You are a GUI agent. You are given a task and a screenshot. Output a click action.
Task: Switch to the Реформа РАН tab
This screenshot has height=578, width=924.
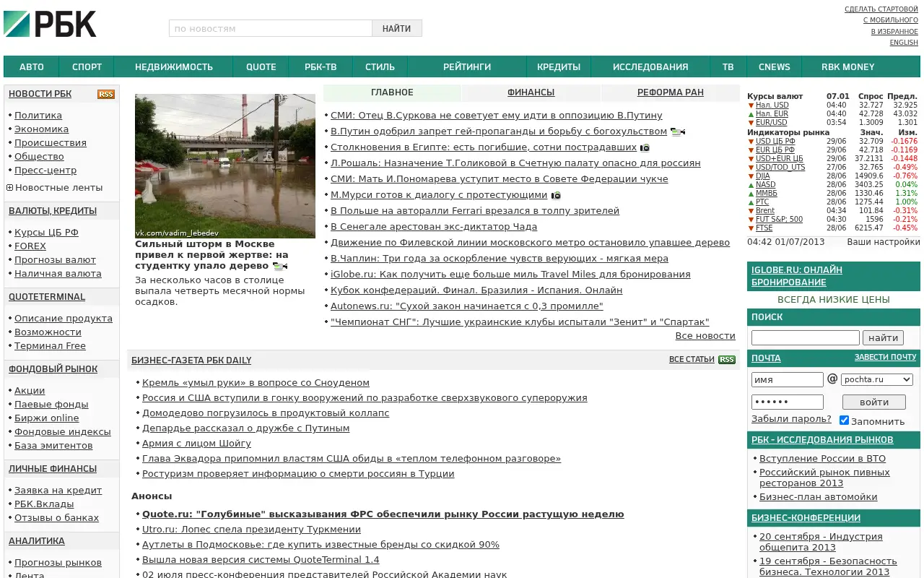[x=670, y=92]
